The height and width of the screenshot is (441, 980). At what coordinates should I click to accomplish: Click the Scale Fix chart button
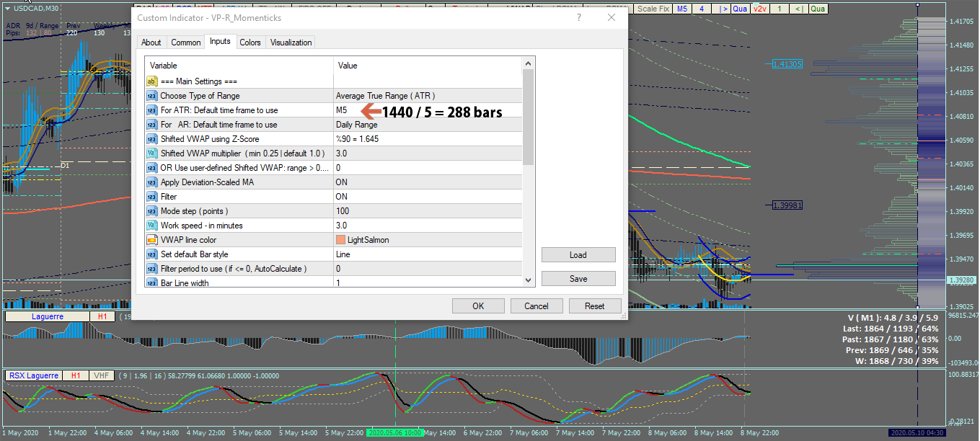(653, 9)
